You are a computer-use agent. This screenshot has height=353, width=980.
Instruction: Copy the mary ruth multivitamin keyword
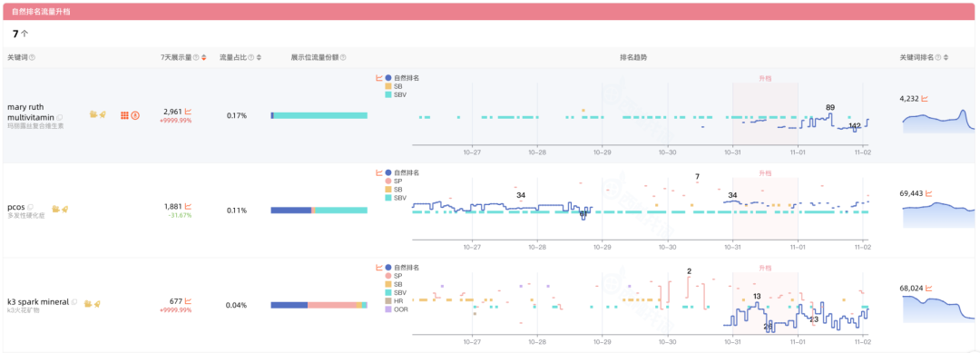pos(60,117)
